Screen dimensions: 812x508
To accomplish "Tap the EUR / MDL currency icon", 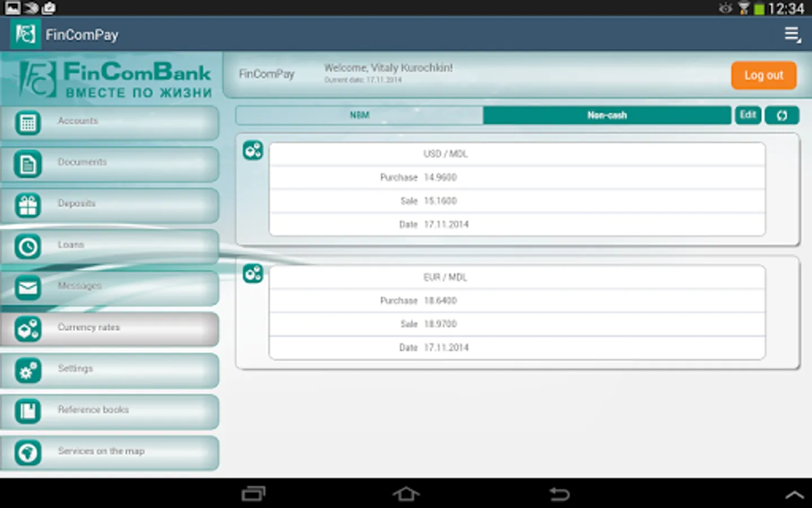I will (x=253, y=273).
